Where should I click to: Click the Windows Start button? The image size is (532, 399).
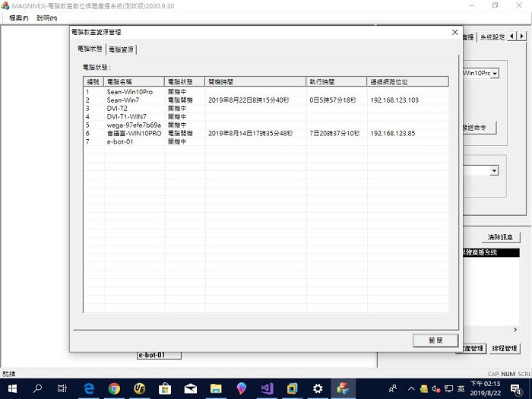[12, 388]
